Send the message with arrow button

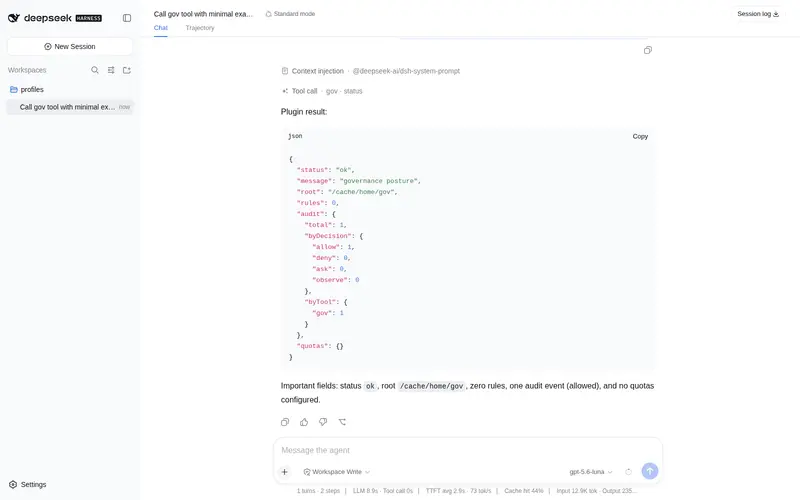coord(649,471)
